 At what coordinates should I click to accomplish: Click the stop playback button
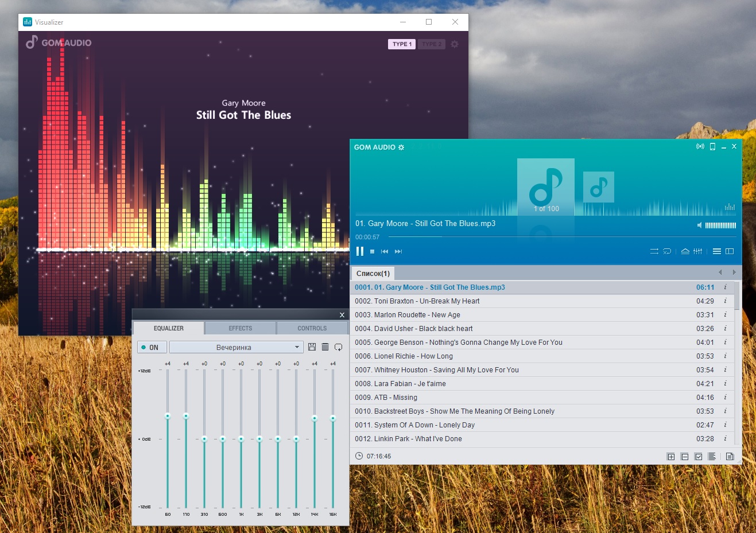click(372, 251)
